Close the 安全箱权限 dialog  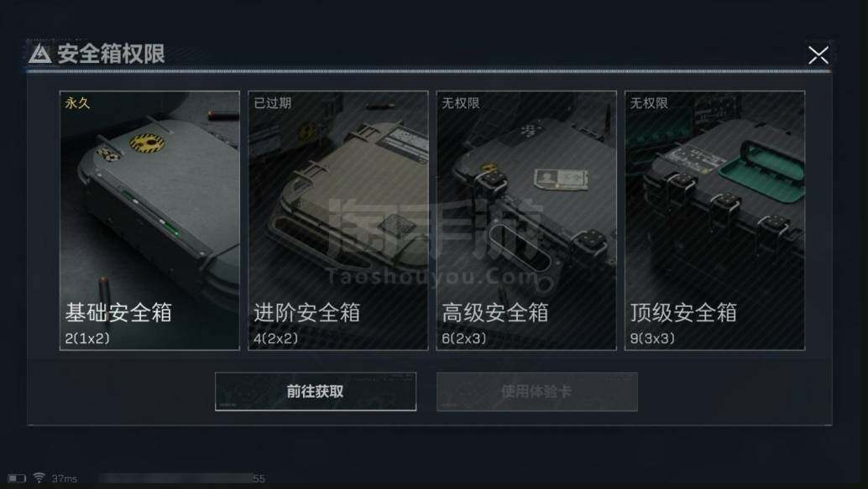point(818,55)
